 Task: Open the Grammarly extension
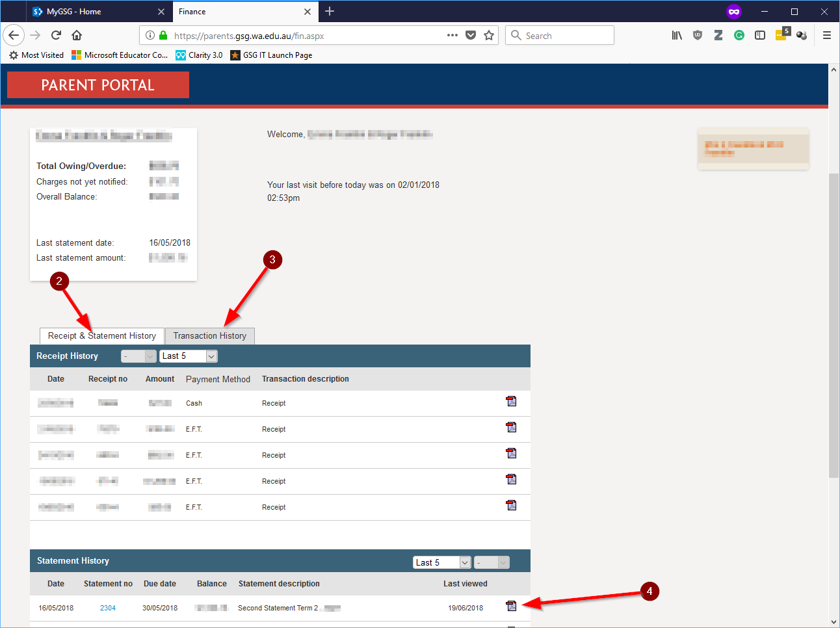pos(739,35)
